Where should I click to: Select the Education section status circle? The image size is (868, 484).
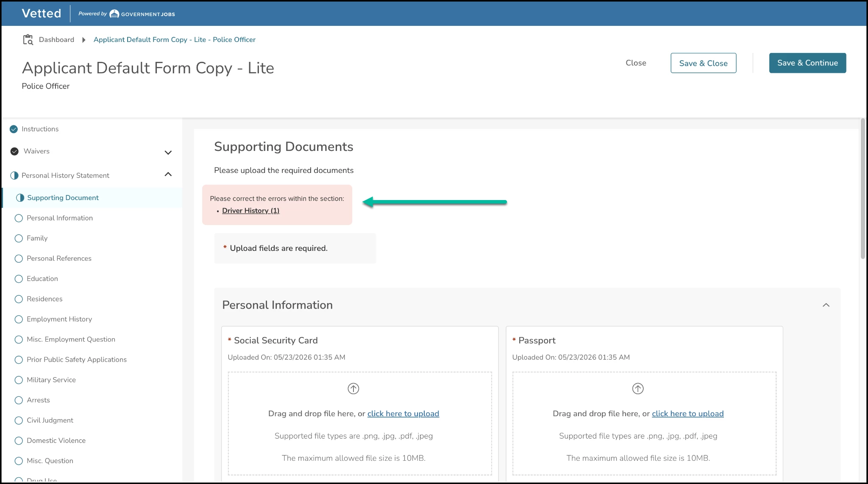click(19, 279)
